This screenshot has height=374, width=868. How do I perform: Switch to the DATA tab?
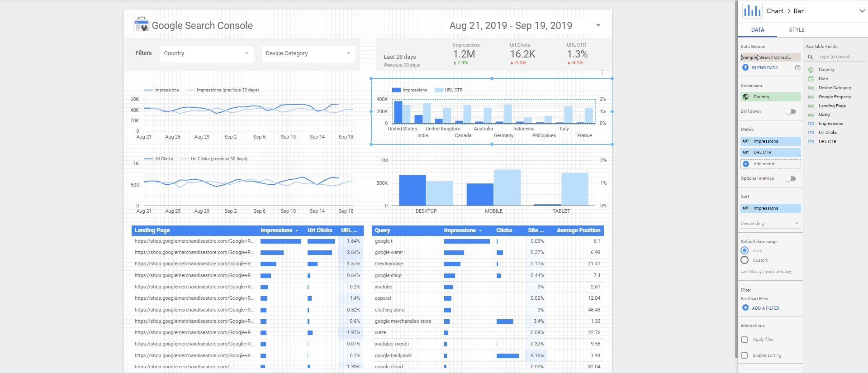pyautogui.click(x=758, y=30)
